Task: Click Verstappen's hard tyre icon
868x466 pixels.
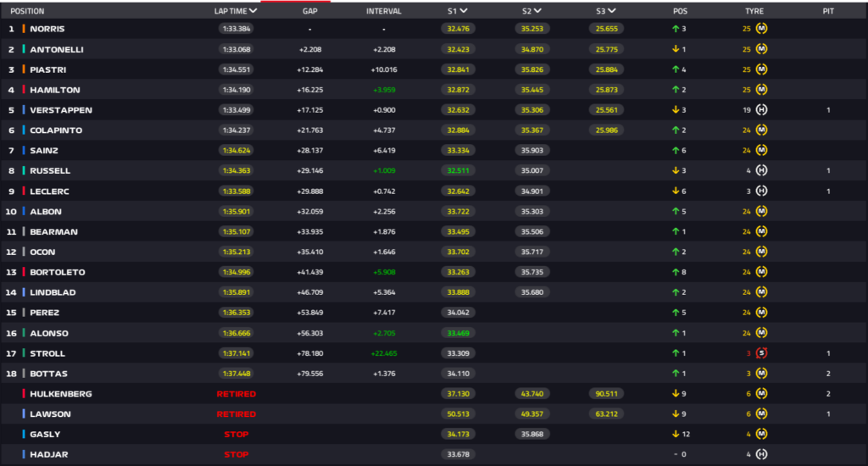Action: pyautogui.click(x=762, y=110)
